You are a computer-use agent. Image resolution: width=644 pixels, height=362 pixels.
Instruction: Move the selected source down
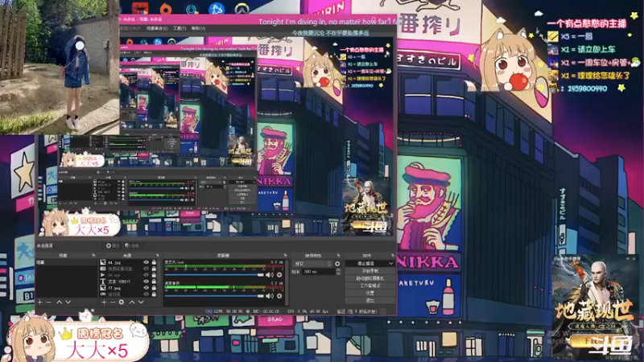(141, 302)
